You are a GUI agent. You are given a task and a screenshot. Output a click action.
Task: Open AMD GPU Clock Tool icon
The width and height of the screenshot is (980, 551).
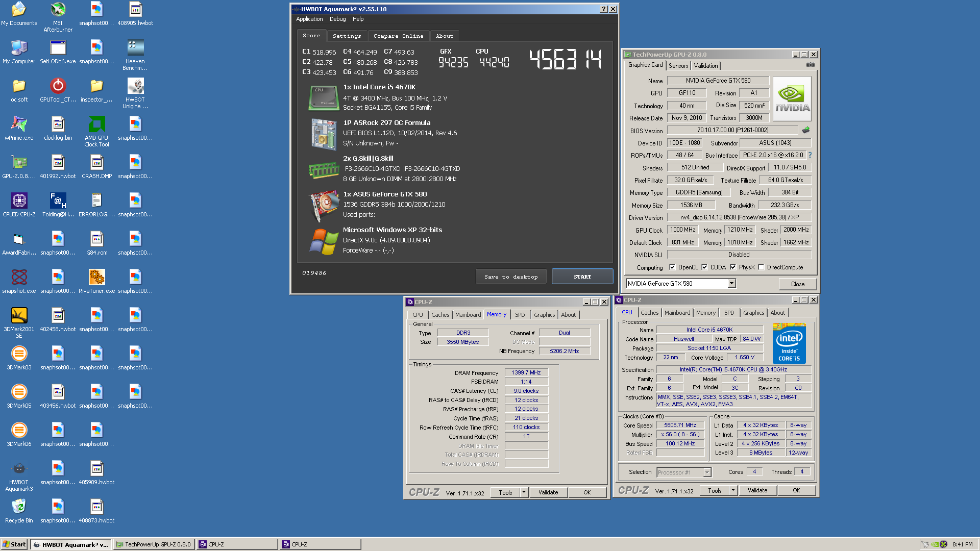(96, 132)
